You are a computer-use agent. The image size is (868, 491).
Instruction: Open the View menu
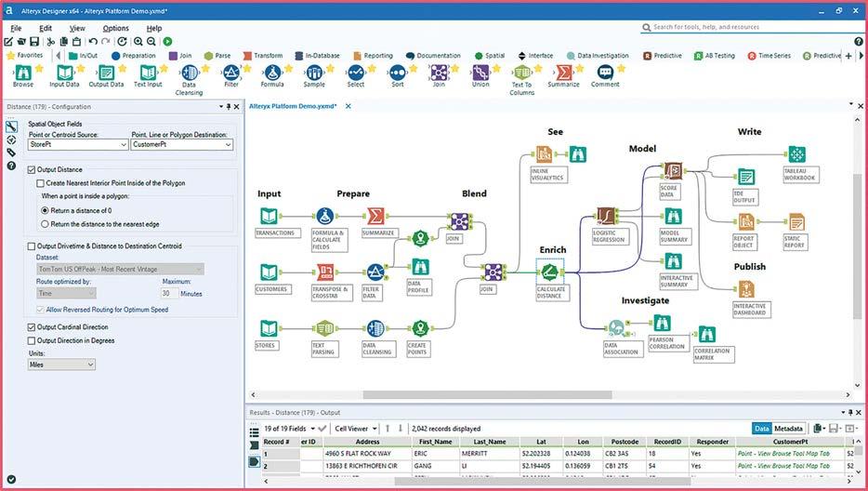(77, 28)
